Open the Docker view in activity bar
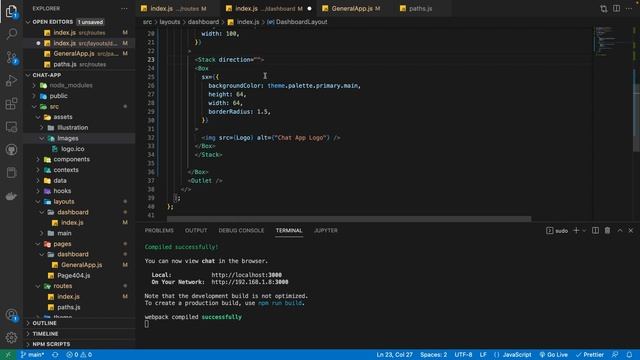Viewport: 640px width, 360px height. [11, 196]
